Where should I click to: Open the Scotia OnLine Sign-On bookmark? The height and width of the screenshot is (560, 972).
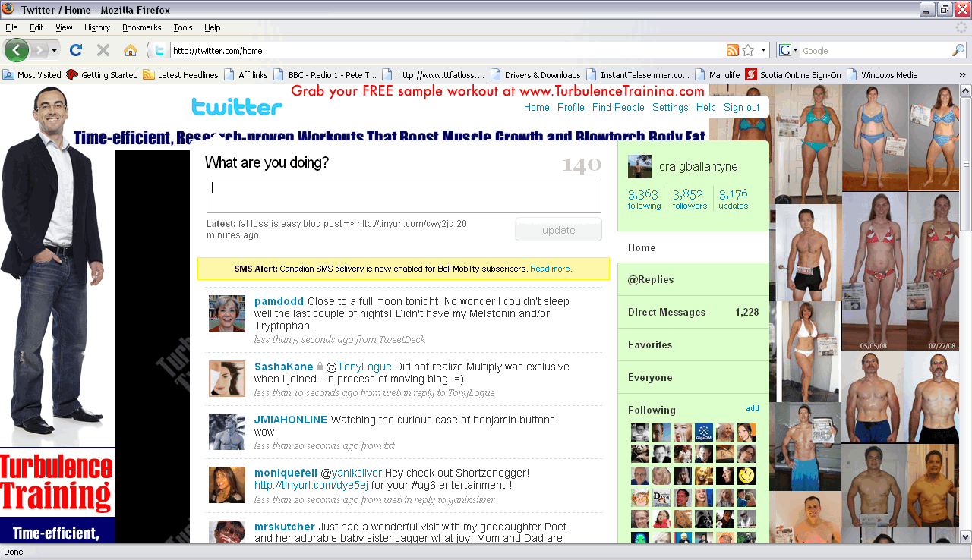pyautogui.click(x=794, y=75)
